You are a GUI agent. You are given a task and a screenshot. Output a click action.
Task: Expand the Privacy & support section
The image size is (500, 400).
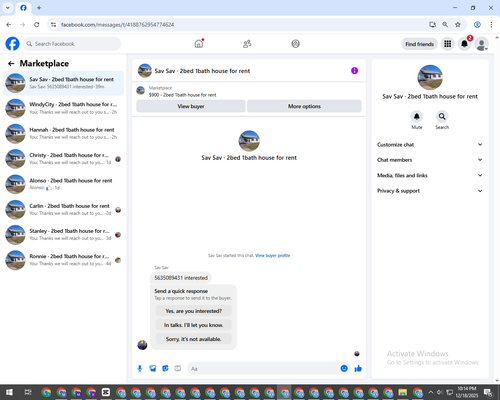430,191
